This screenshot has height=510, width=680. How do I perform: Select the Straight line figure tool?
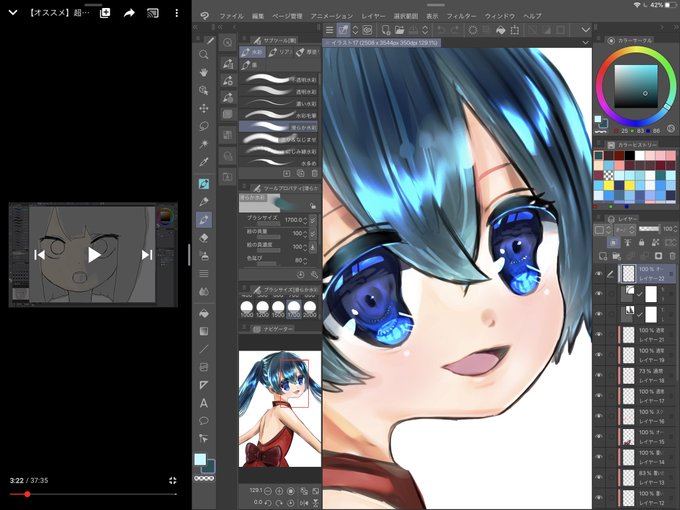pos(204,349)
